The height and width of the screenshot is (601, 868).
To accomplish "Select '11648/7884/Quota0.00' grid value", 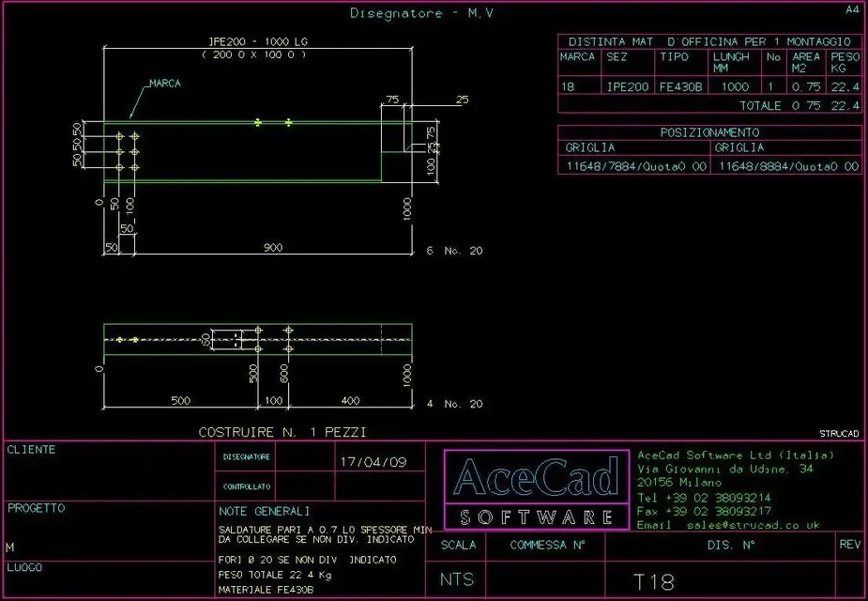I will tap(636, 166).
